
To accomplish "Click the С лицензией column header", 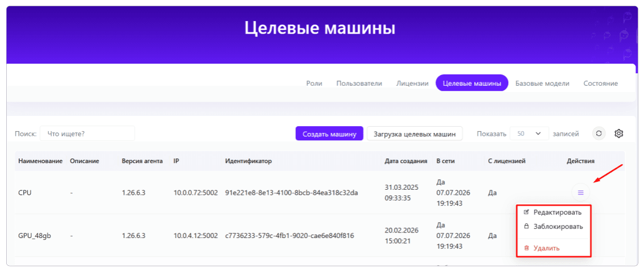I will 507,161.
